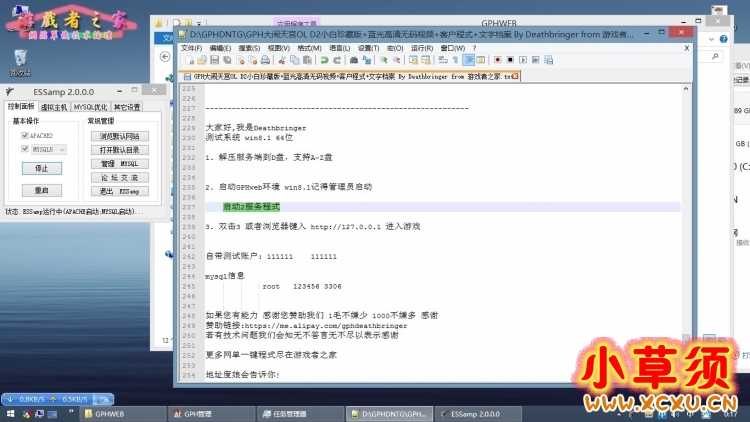Viewport: 750px width, 422px height.
Task: Switch to 其它设置 tab in ESSamp
Action: (x=127, y=107)
